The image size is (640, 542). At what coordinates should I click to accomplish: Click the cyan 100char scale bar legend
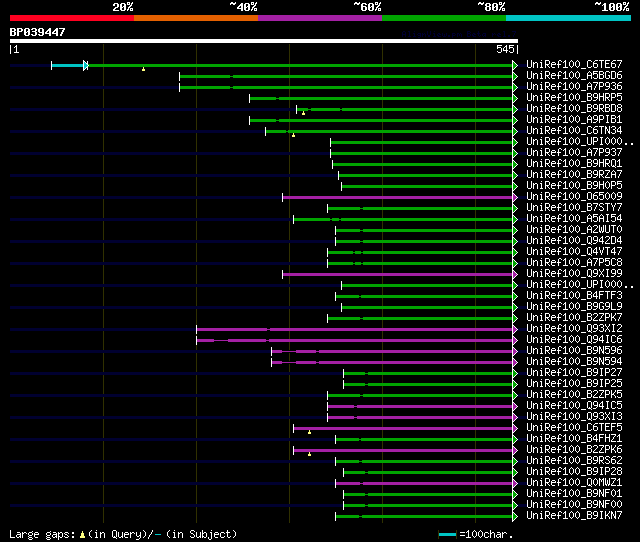447,534
